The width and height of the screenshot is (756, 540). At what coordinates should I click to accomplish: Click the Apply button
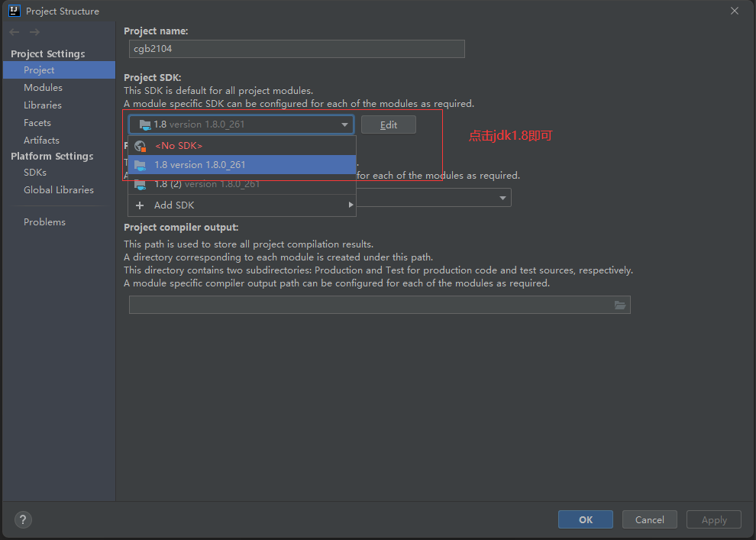click(714, 519)
